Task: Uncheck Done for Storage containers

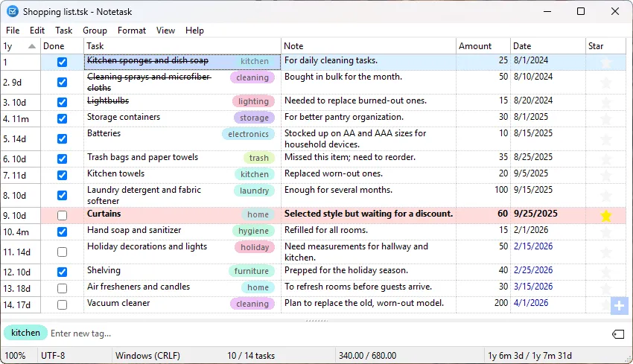Action: click(62, 118)
